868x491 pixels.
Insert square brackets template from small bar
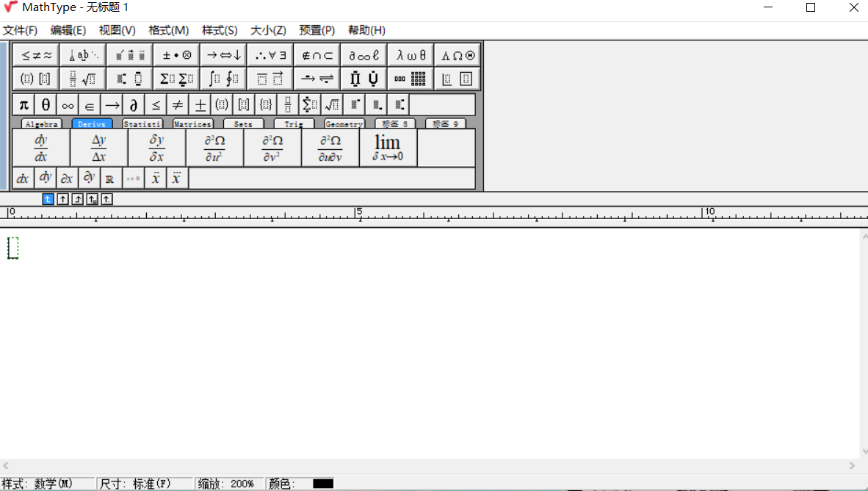click(x=244, y=104)
